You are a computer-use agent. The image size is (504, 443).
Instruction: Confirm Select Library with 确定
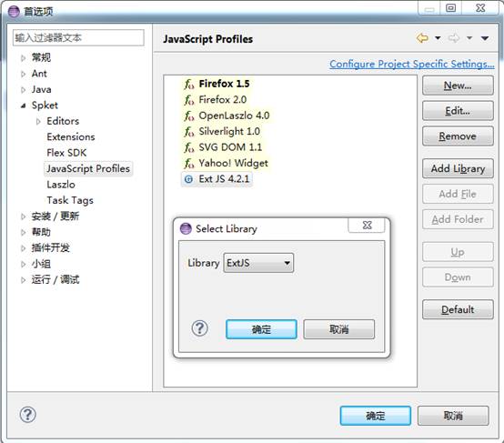(x=261, y=329)
